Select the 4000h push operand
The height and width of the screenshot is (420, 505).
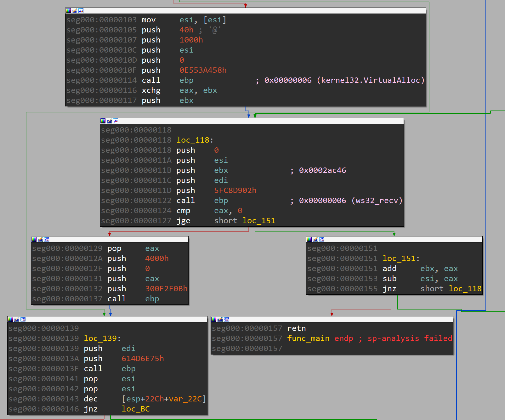pos(157,258)
